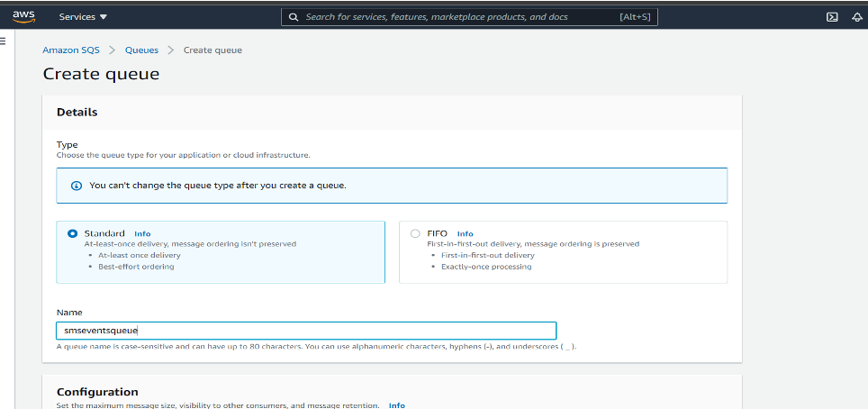Viewport: 868px width, 409px height.
Task: Click 'Exactly-once processing' bullet text
Action: pos(486,267)
